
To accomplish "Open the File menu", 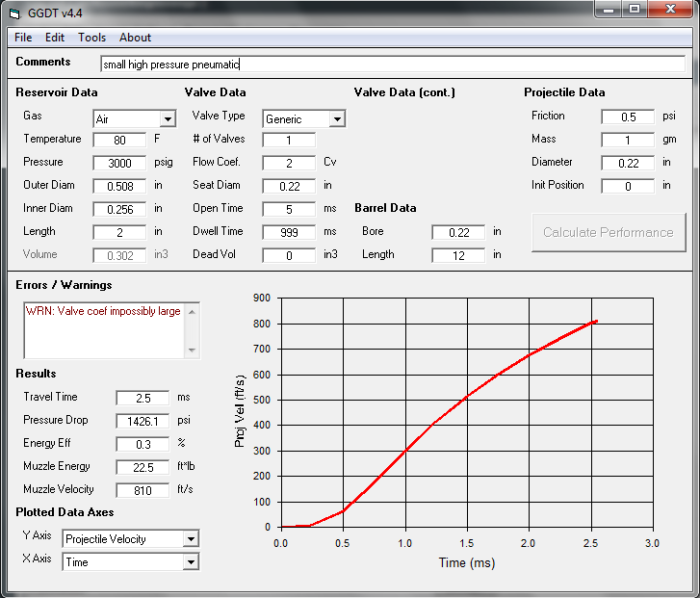I will coord(23,38).
